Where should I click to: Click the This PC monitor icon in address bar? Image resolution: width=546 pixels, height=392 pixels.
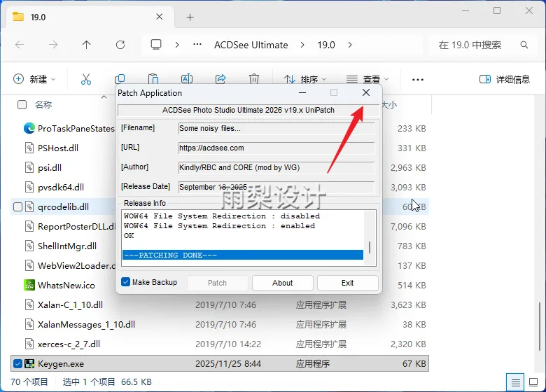[155, 45]
